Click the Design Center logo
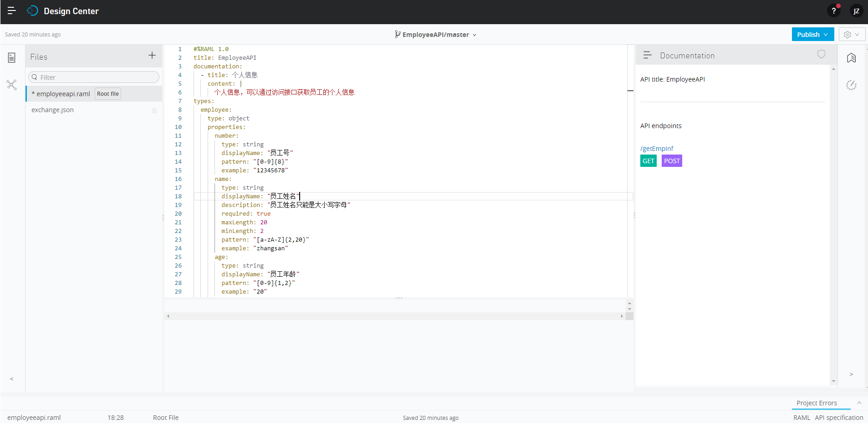Viewport: 868px width, 424px height. (x=32, y=11)
